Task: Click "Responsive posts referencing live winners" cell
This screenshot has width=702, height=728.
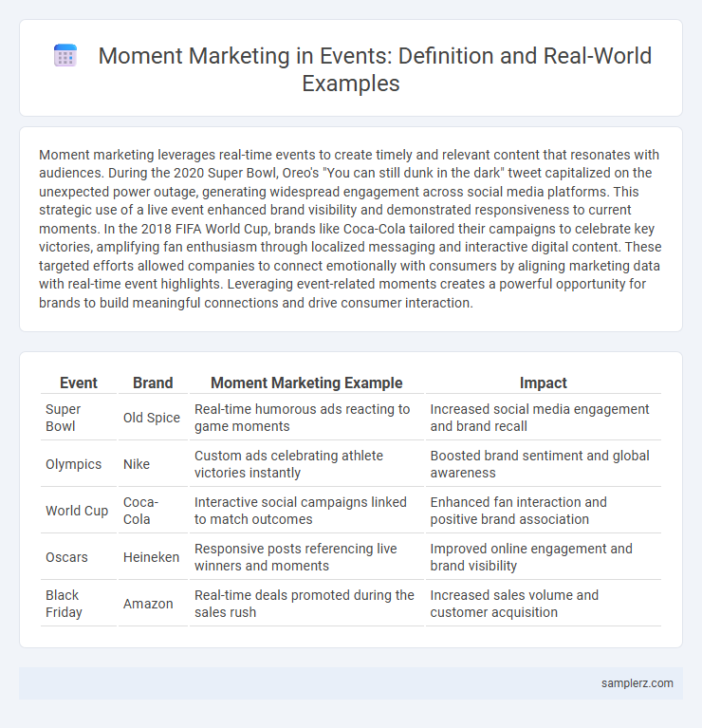Action: click(306, 557)
